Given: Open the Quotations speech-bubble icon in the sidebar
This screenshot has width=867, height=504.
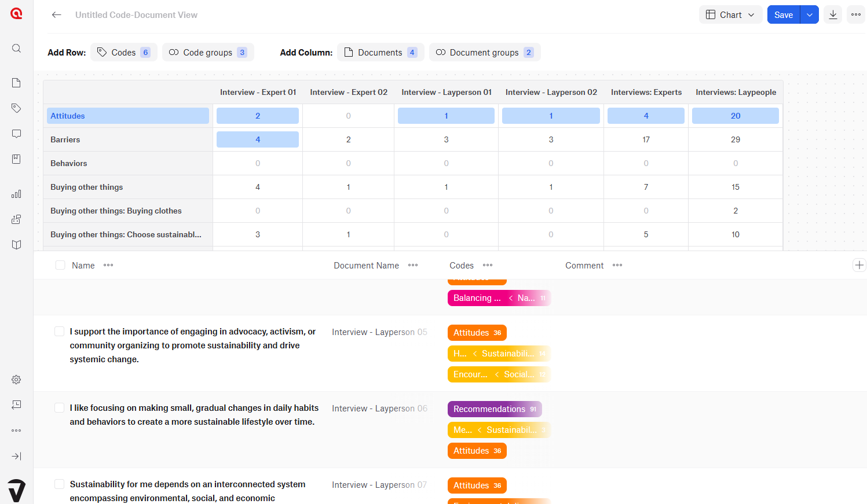Looking at the screenshot, I should pos(16,134).
